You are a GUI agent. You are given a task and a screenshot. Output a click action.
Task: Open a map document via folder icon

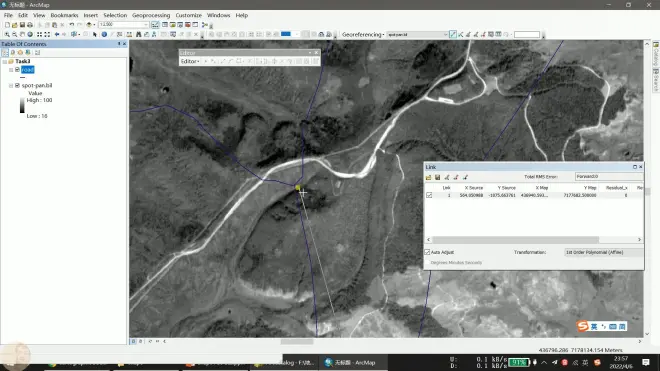(15, 25)
